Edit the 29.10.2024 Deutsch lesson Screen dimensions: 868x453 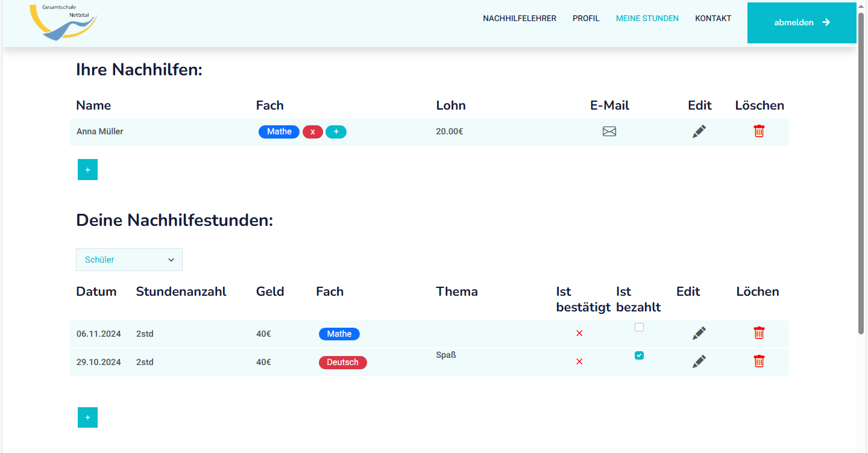coord(699,361)
